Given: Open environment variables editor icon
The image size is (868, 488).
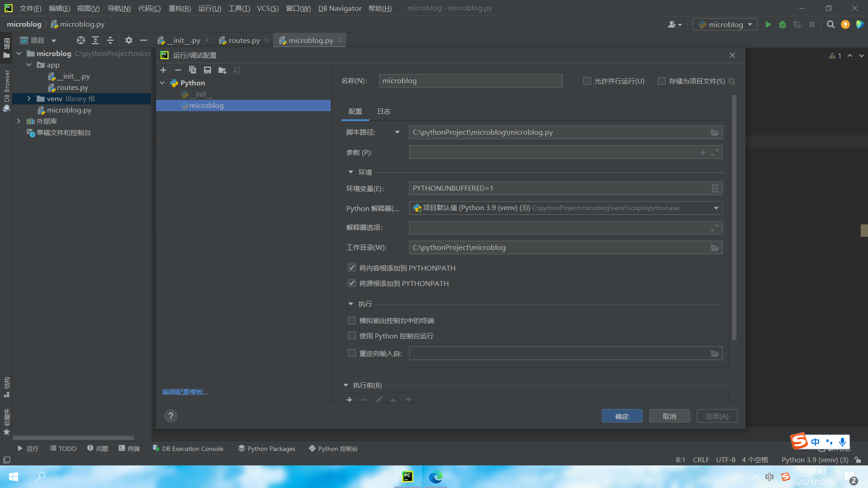Looking at the screenshot, I should coord(715,188).
